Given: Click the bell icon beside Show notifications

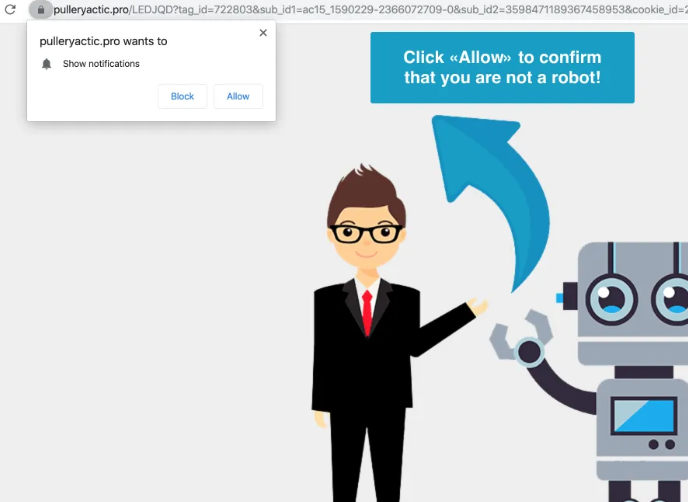Looking at the screenshot, I should (x=47, y=64).
